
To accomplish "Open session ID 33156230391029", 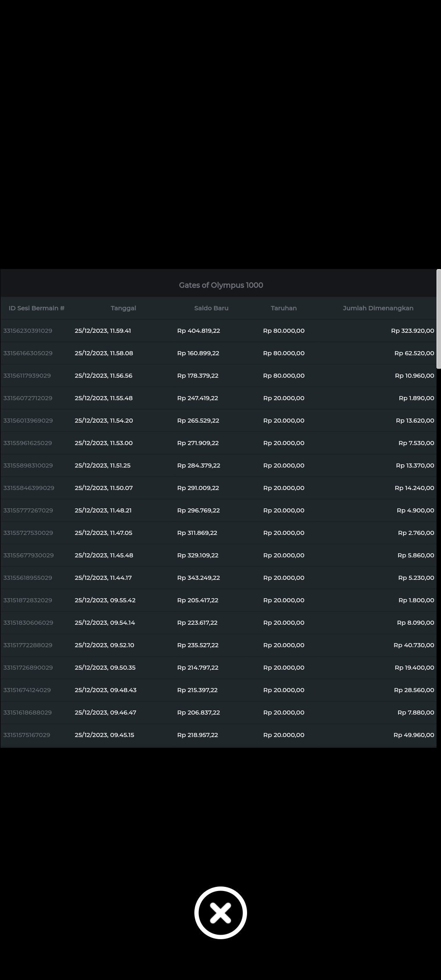I will coord(28,331).
